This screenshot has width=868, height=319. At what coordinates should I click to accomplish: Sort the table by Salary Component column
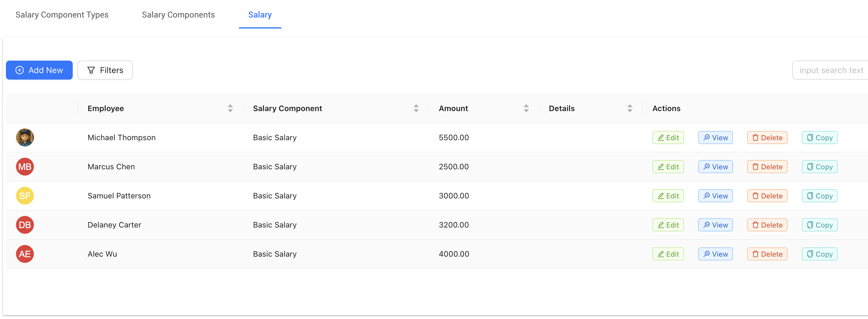click(416, 108)
